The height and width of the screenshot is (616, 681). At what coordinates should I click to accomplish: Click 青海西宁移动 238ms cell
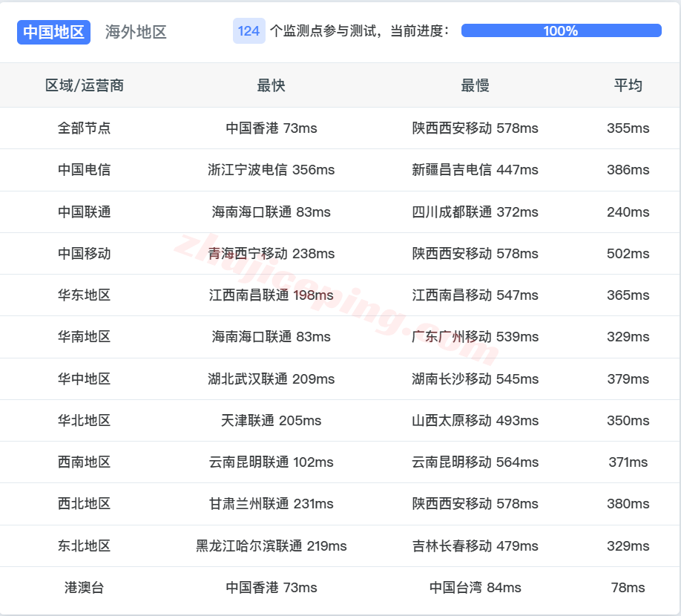pyautogui.click(x=272, y=254)
